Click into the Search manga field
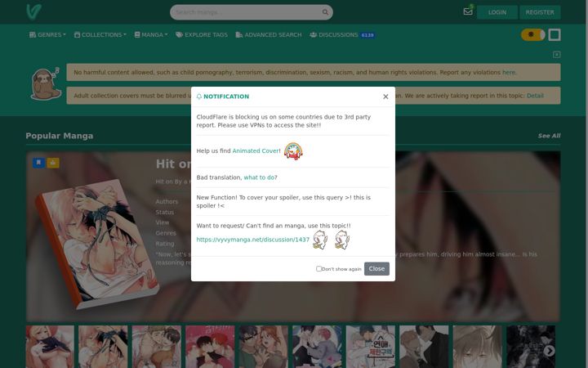This screenshot has height=368, width=588. click(x=247, y=12)
